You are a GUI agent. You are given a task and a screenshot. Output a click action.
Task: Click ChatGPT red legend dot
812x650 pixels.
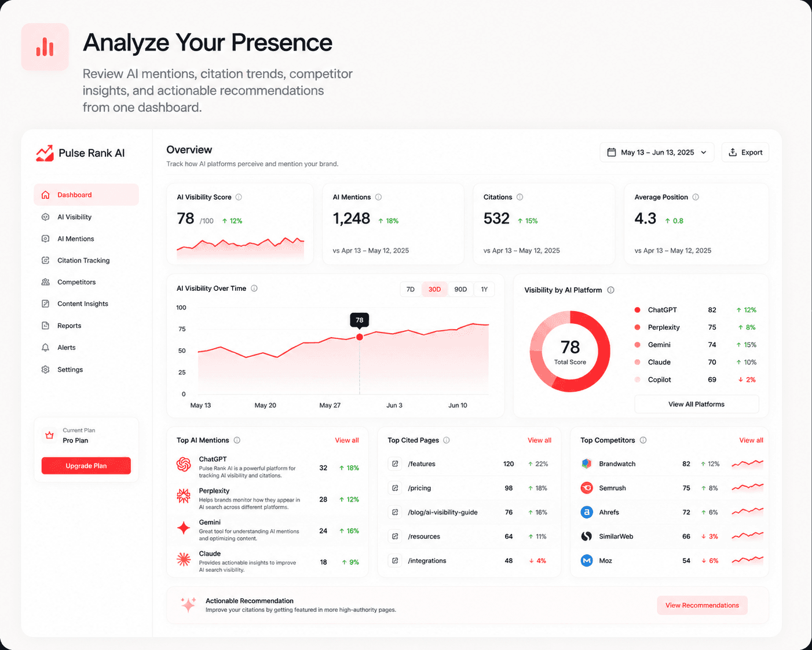pos(637,310)
